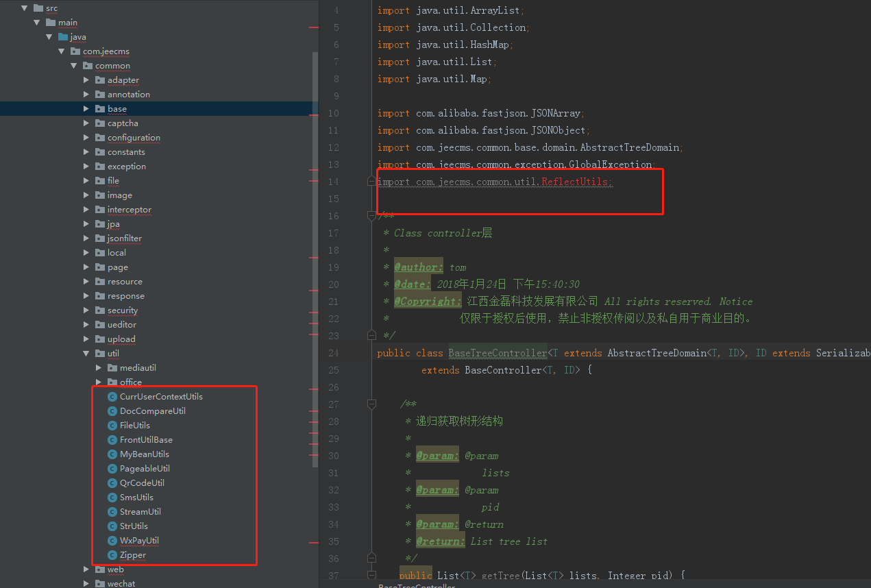Click line number 24 in gutter

coord(333,353)
